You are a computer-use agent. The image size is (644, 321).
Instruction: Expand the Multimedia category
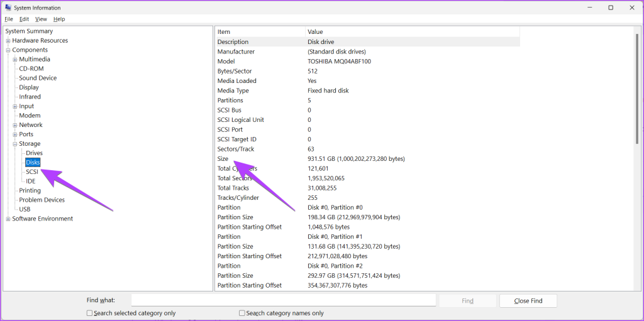coord(15,60)
